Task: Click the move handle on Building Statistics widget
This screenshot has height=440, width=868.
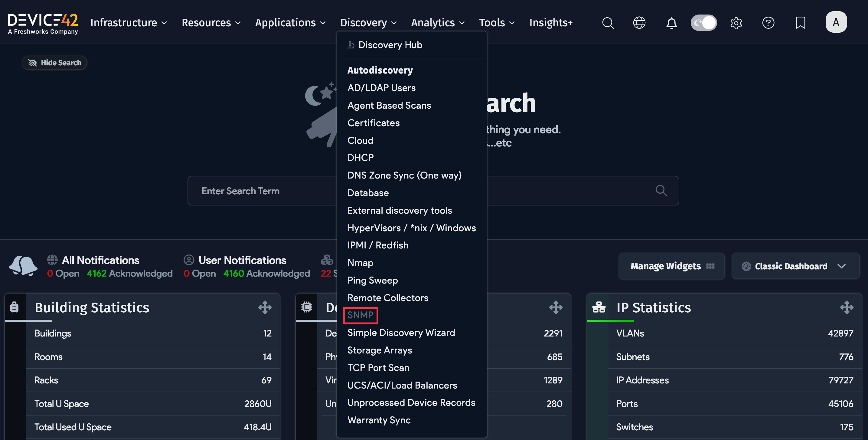Action: pos(265,307)
